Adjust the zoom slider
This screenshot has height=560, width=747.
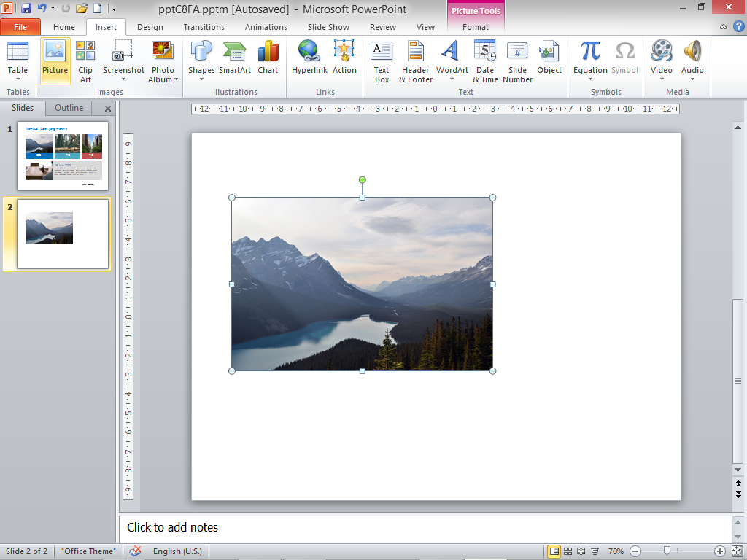(667, 552)
